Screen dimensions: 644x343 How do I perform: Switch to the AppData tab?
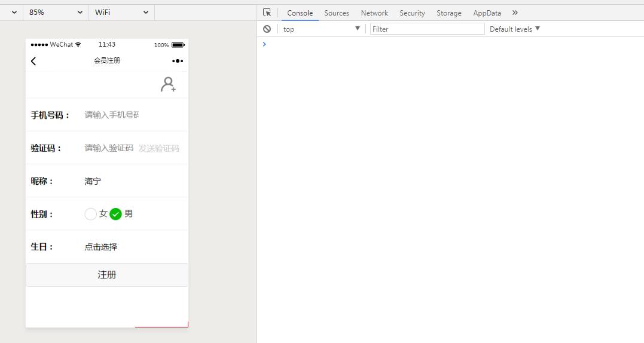[487, 13]
